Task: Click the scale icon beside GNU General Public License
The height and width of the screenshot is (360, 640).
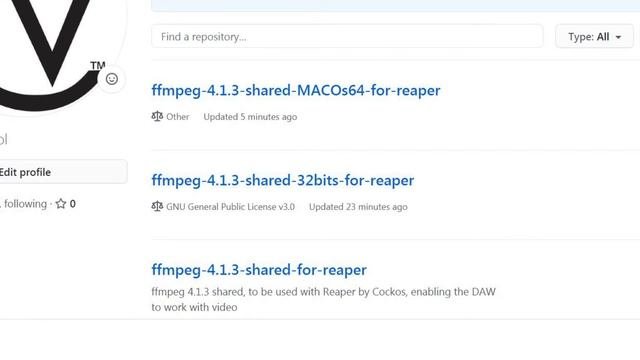Action: click(157, 207)
